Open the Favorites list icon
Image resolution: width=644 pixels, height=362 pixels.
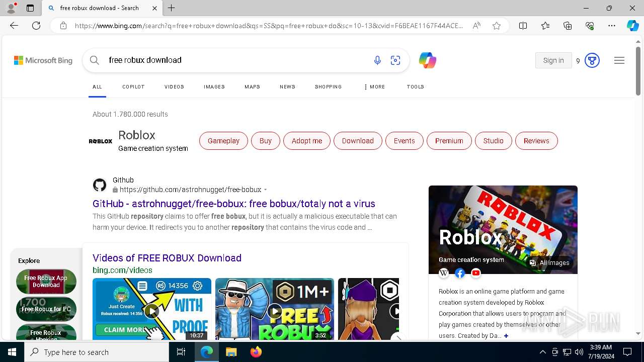(x=545, y=26)
